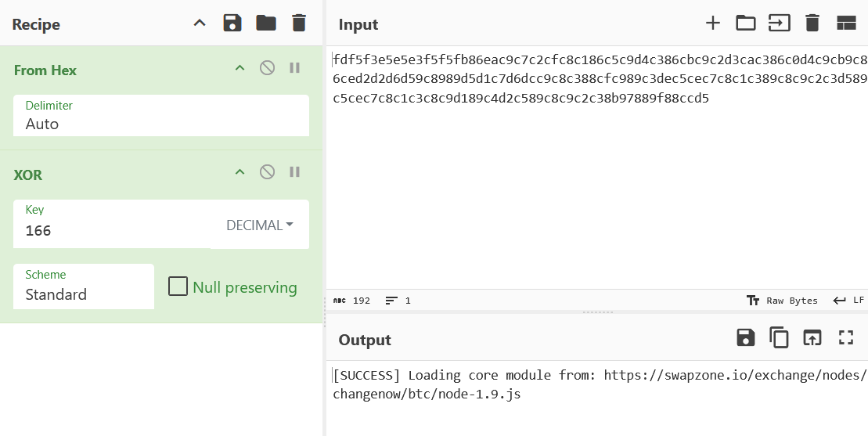Clear input and output trash icon

pyautogui.click(x=812, y=23)
